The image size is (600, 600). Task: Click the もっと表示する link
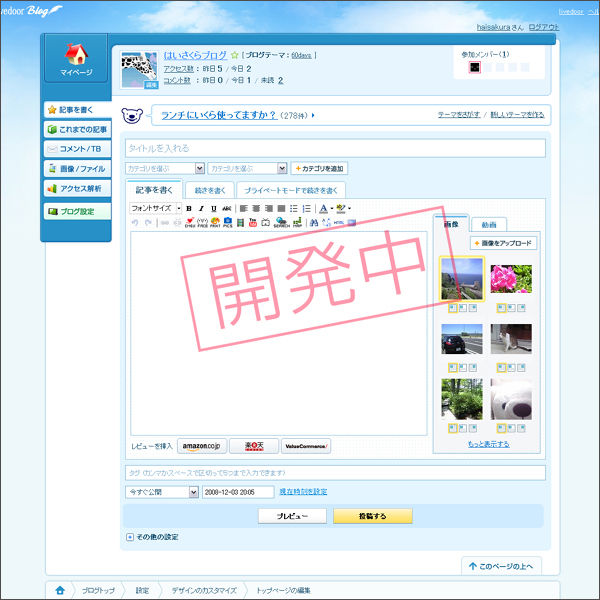coord(489,444)
